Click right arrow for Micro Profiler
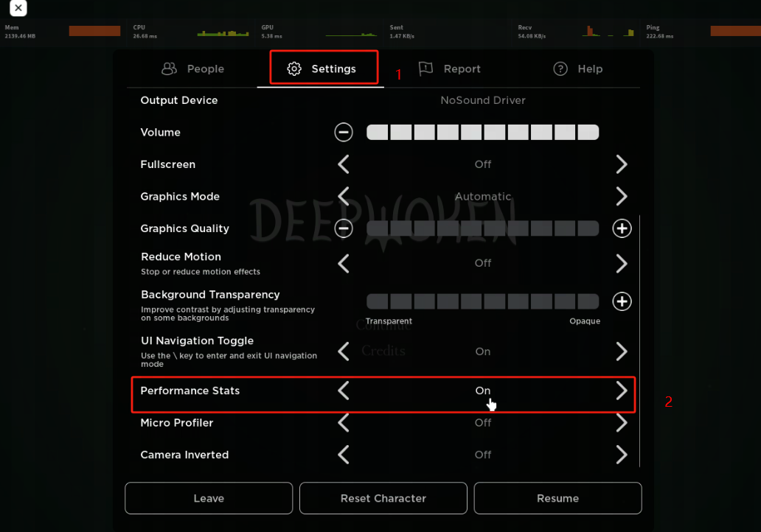761x532 pixels. [x=622, y=423]
